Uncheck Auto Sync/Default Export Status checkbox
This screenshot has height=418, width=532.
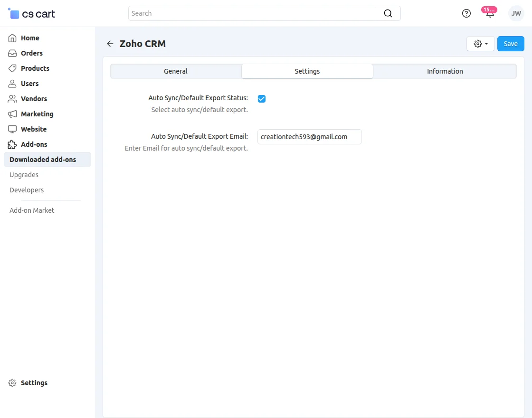pos(262,99)
